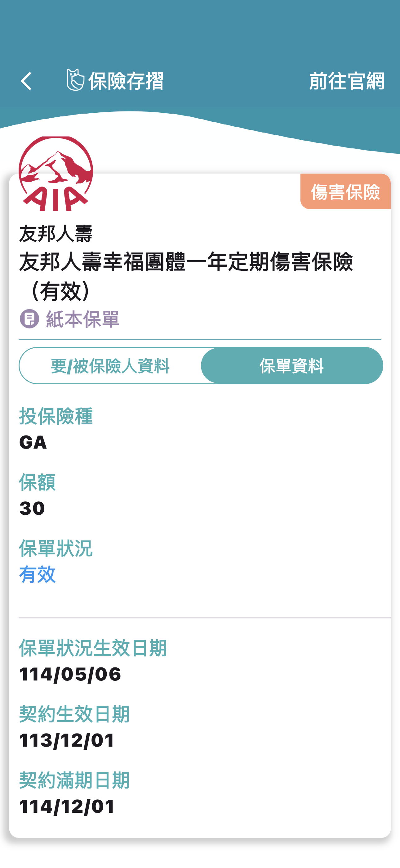The image size is (400, 868).
Task: Tap the 紙本保單 label text
Action: coord(82,319)
